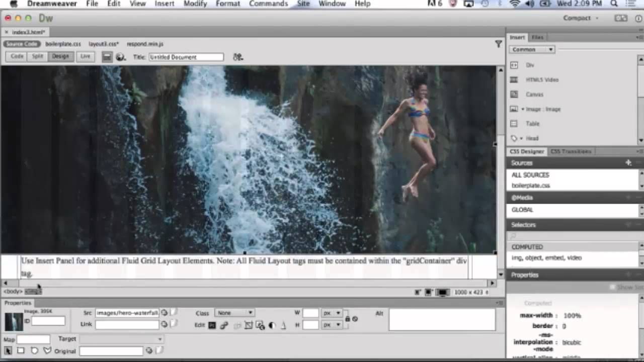Viewport: 644px width, 362px height.
Task: Click the Source Code button
Action: click(x=22, y=44)
